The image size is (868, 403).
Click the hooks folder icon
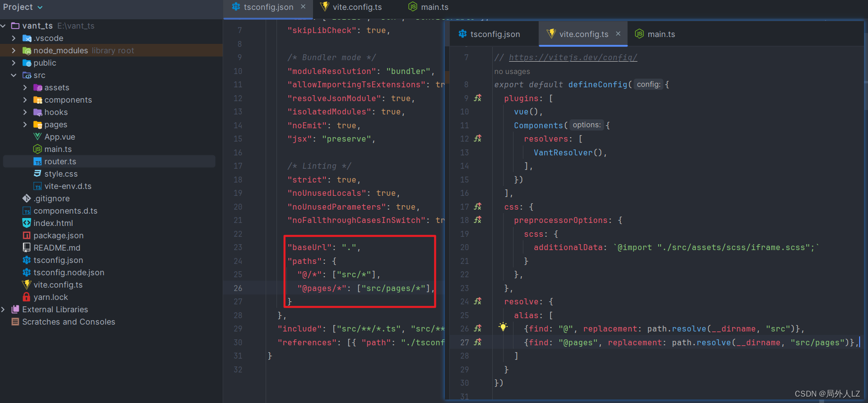[x=38, y=112]
